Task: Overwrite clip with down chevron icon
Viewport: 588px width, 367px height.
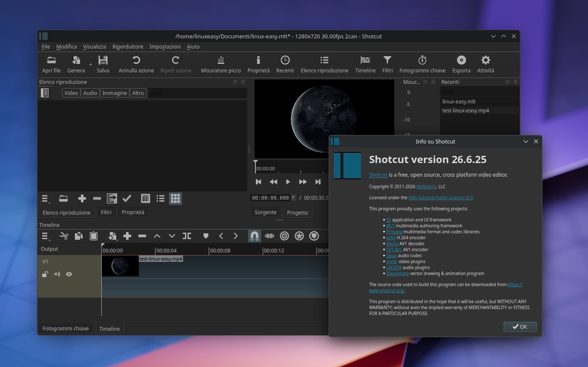Action: click(172, 236)
